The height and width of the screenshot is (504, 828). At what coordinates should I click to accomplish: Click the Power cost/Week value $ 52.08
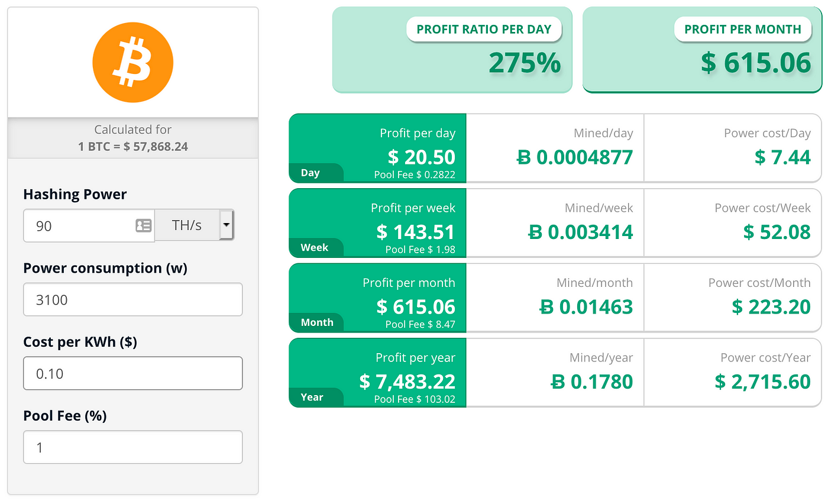(x=777, y=232)
